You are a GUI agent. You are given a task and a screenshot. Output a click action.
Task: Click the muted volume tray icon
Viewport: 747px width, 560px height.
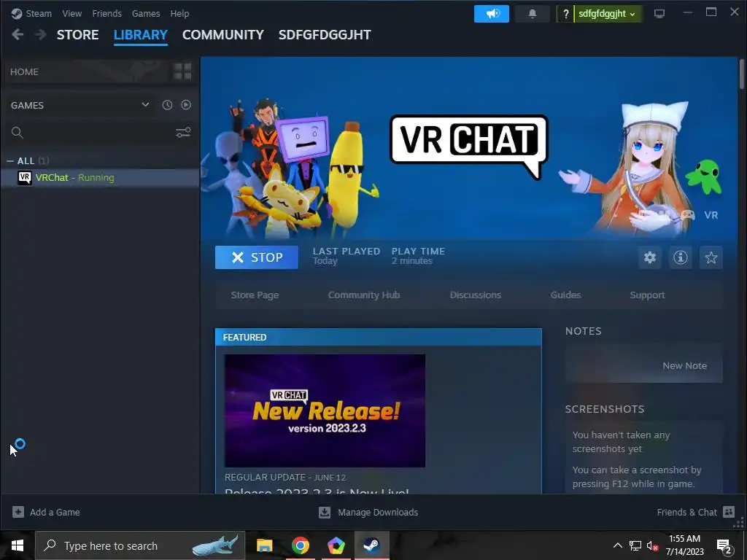tap(652, 545)
